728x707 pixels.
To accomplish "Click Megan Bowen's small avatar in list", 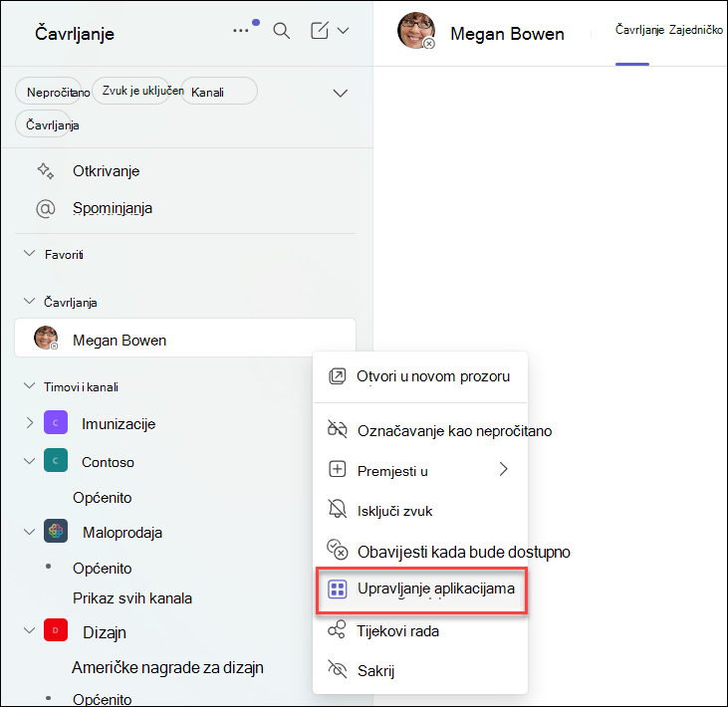I will point(46,338).
